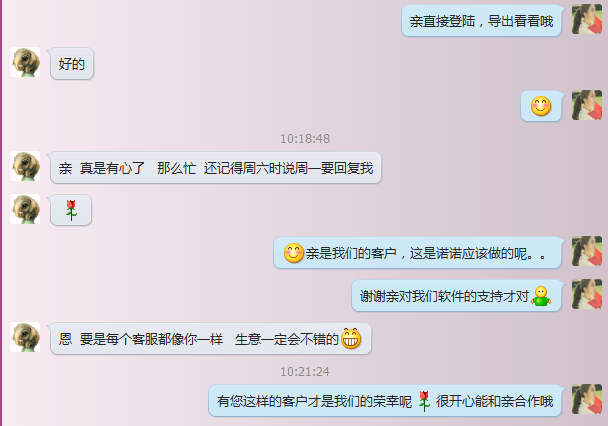
Task: Click the 10:21:24 timestamp
Action: coord(305,372)
